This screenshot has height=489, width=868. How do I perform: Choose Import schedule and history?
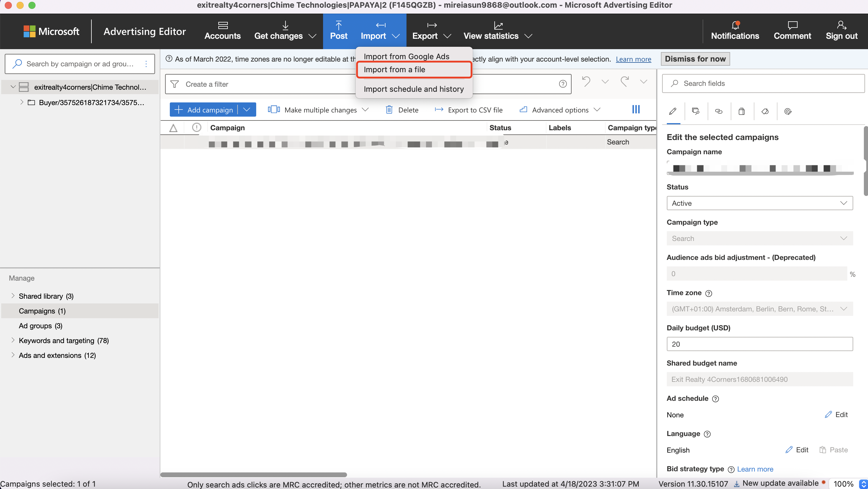point(414,89)
